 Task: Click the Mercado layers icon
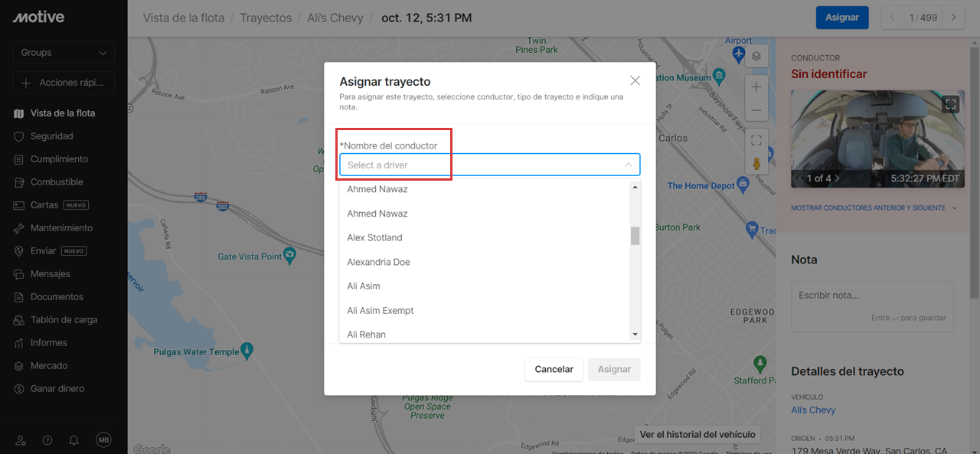(x=19, y=366)
